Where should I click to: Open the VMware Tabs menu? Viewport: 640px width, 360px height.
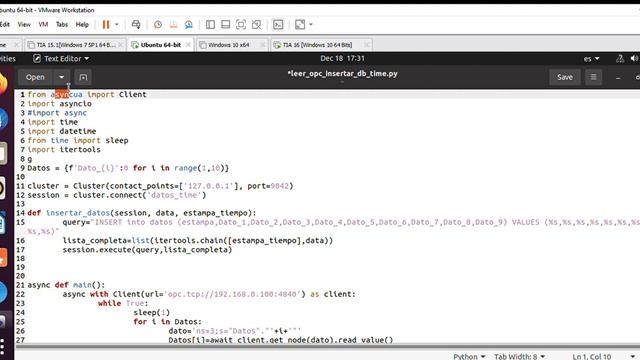tap(62, 24)
